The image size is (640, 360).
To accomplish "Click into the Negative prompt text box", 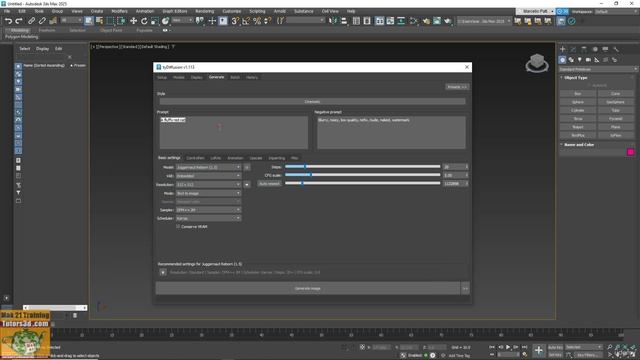I will (391, 132).
